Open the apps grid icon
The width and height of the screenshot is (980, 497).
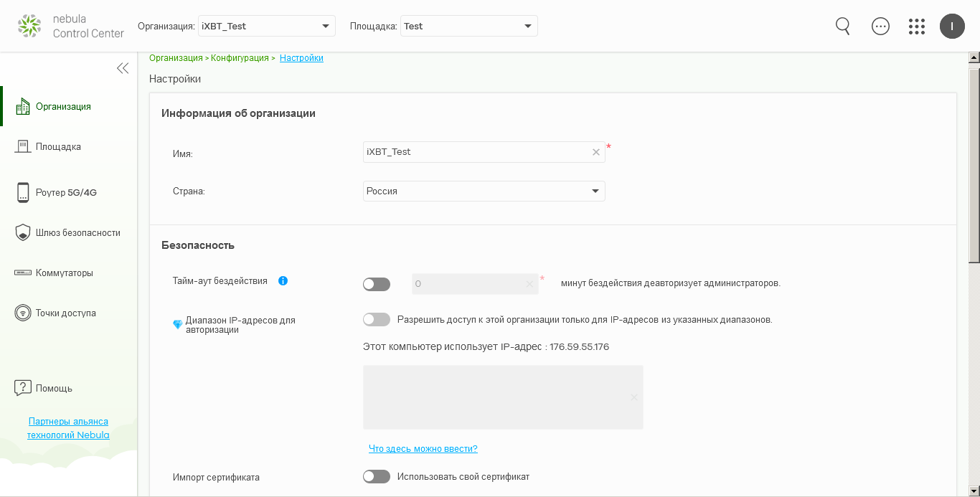917,27
